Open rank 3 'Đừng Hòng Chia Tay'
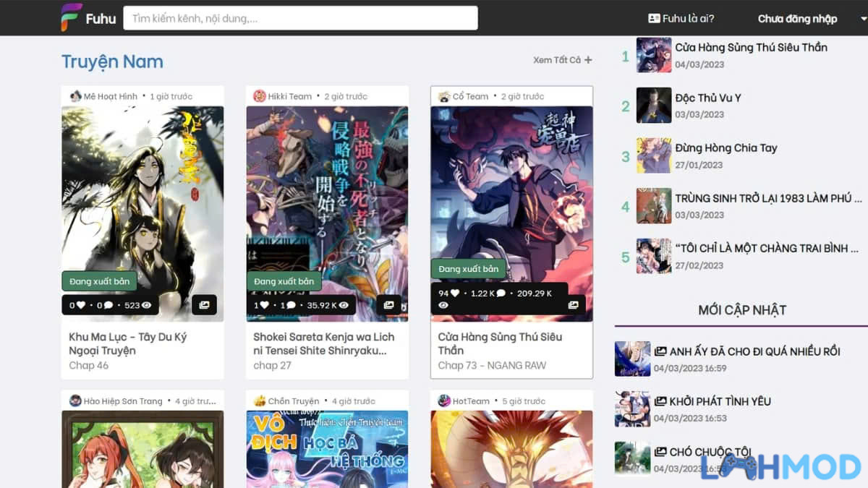Viewport: 868px width, 488px height. click(x=726, y=147)
